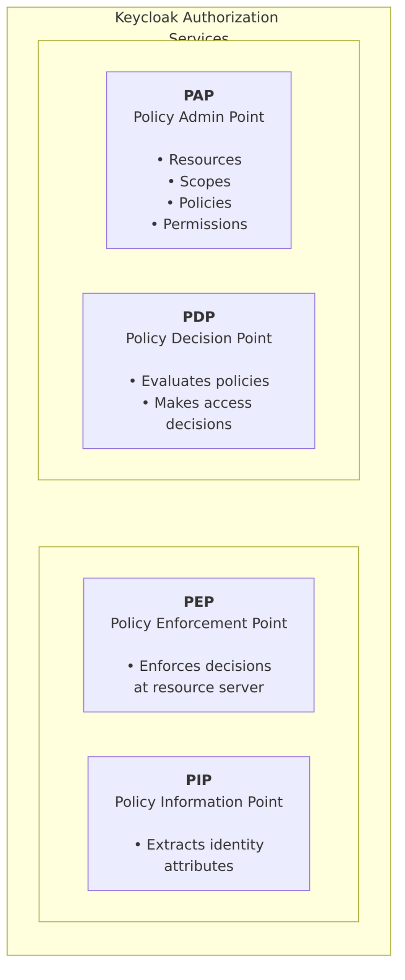This screenshot has width=405, height=980.
Task: Click the Permissions bullet item
Action: 199,224
